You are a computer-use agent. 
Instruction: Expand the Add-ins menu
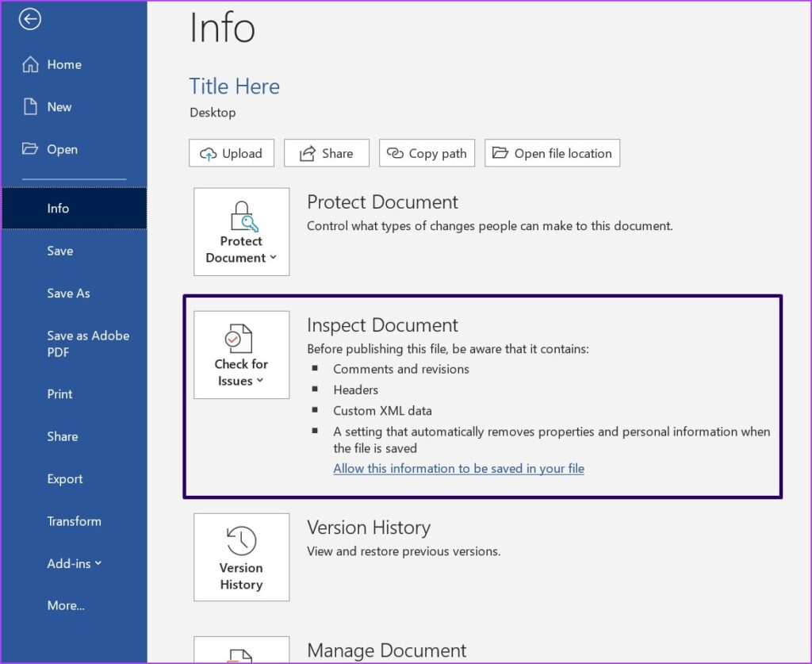(x=74, y=563)
